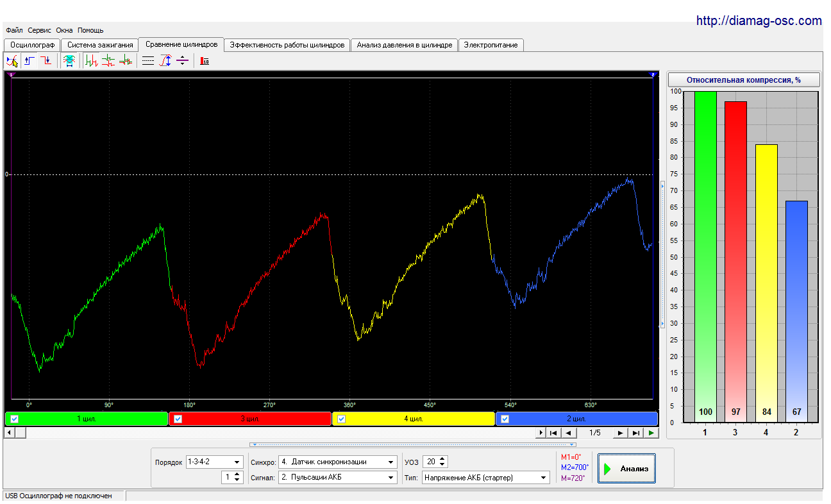831x504 pixels.
Task: Select overlaid green-red waveform layout icon
Action: (x=125, y=61)
